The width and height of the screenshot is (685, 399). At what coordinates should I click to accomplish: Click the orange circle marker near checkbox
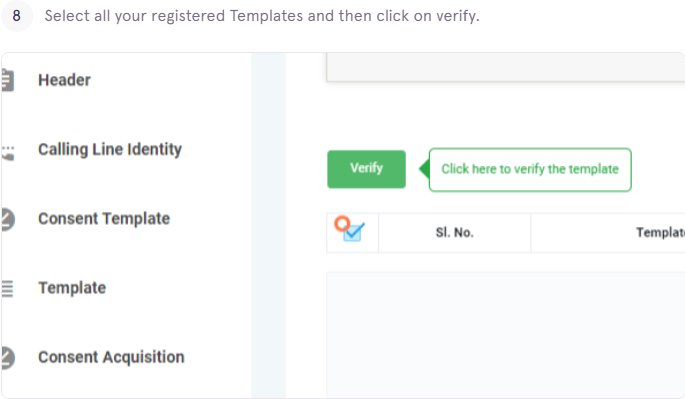coord(342,224)
